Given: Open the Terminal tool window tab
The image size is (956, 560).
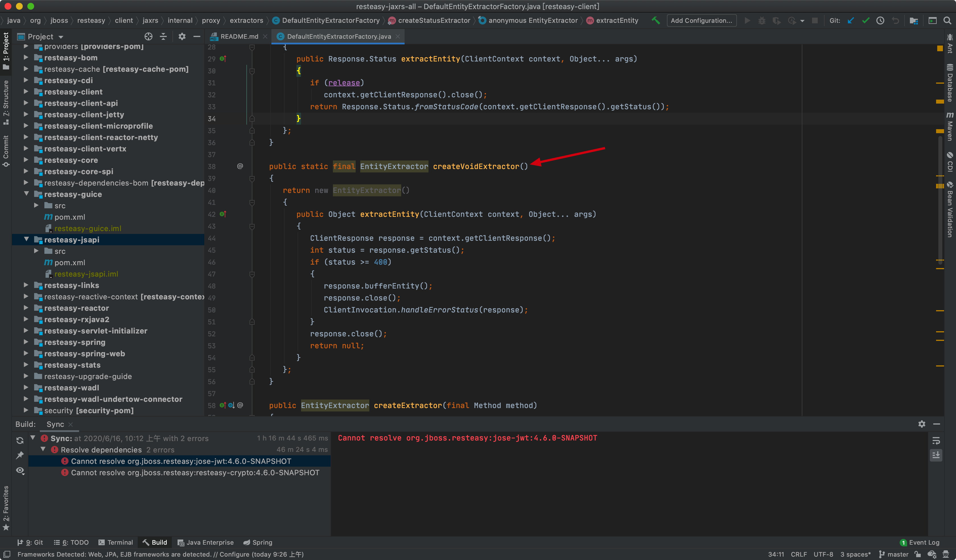Looking at the screenshot, I should [116, 542].
